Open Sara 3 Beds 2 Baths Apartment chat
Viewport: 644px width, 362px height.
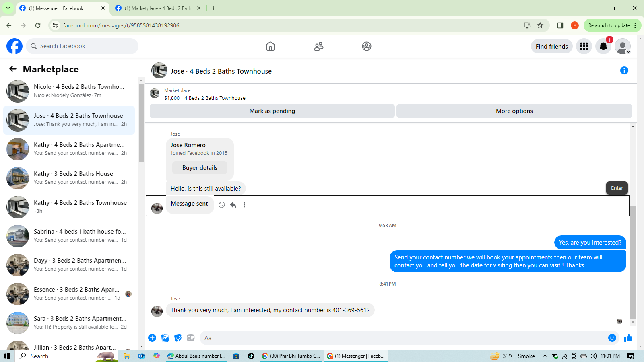point(69,323)
